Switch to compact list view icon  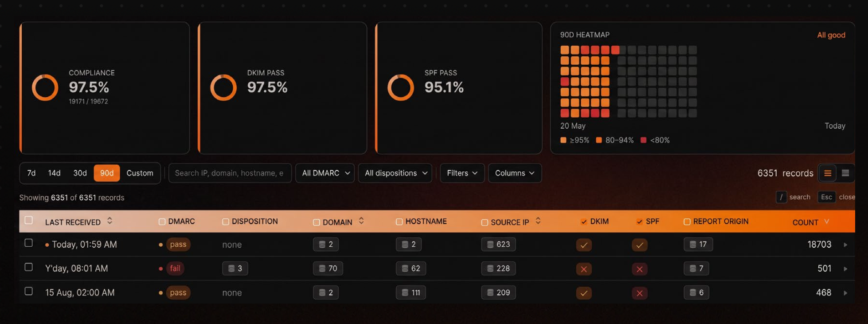point(845,173)
